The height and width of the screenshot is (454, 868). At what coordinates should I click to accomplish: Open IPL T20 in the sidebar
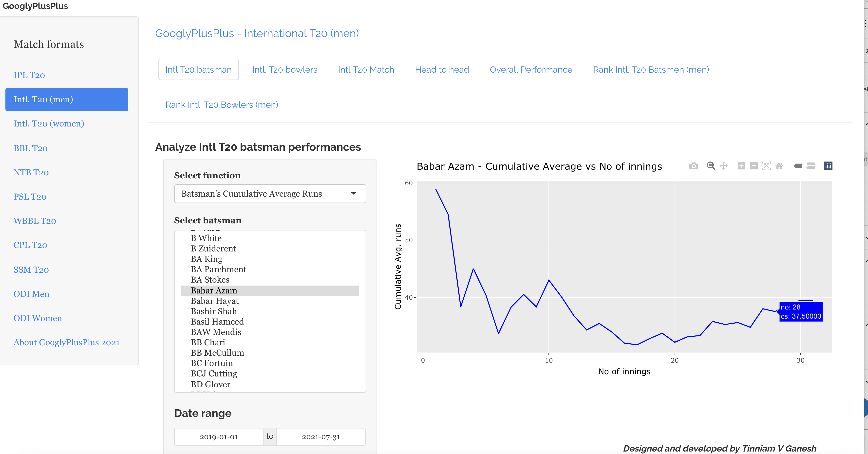29,75
